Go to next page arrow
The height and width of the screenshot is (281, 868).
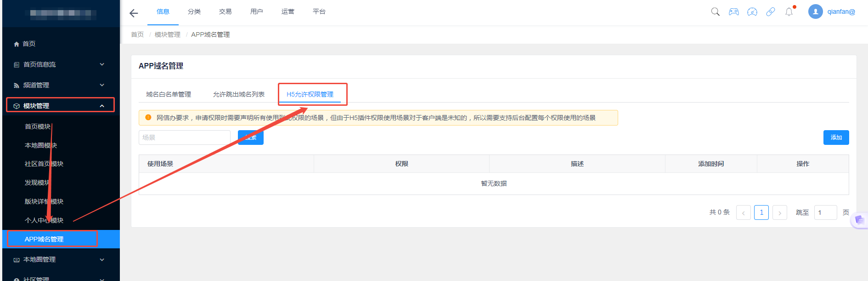(779, 212)
